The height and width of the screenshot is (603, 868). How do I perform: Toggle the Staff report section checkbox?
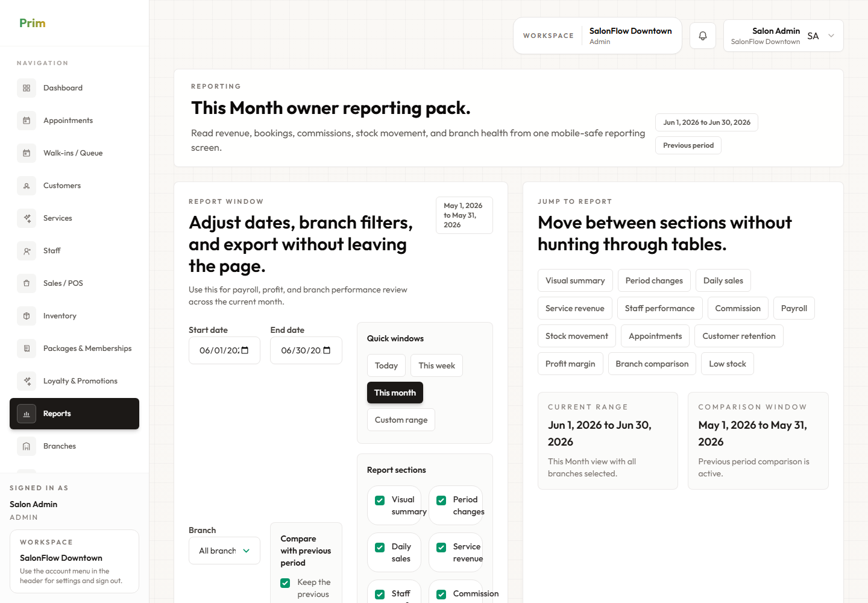380,595
